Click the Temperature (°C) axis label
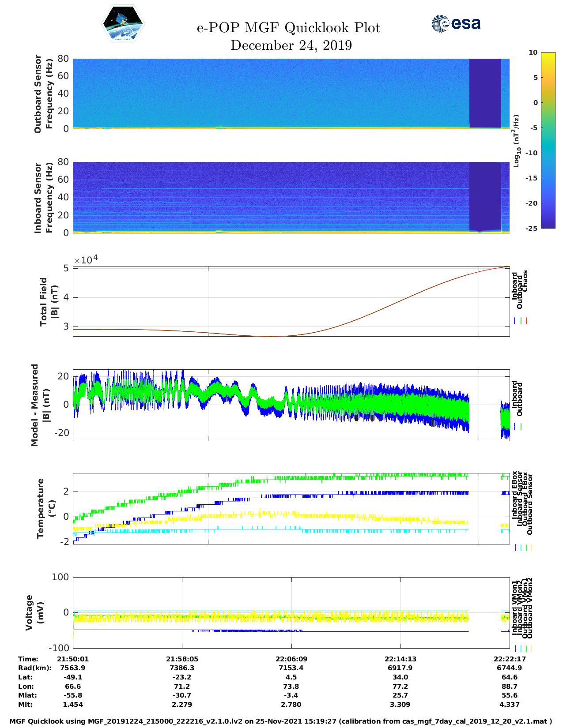This screenshot has height=728, width=563. point(46,508)
